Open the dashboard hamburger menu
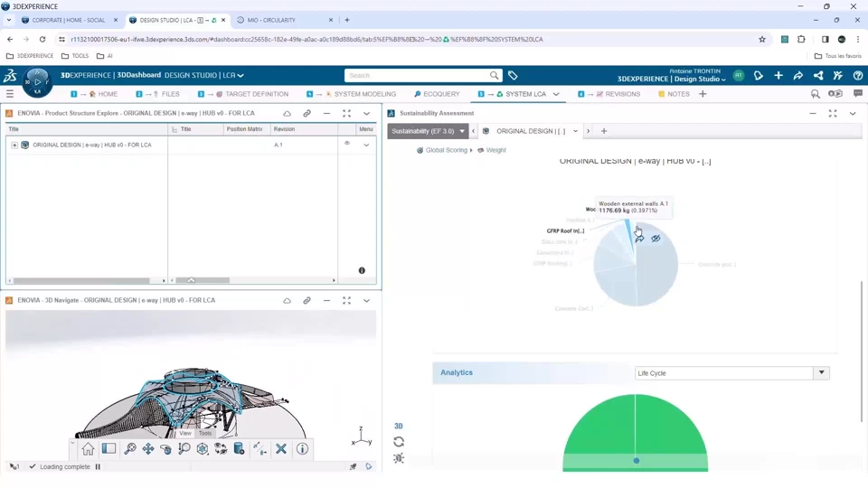Viewport: 868px width, 488px height. tap(9, 94)
